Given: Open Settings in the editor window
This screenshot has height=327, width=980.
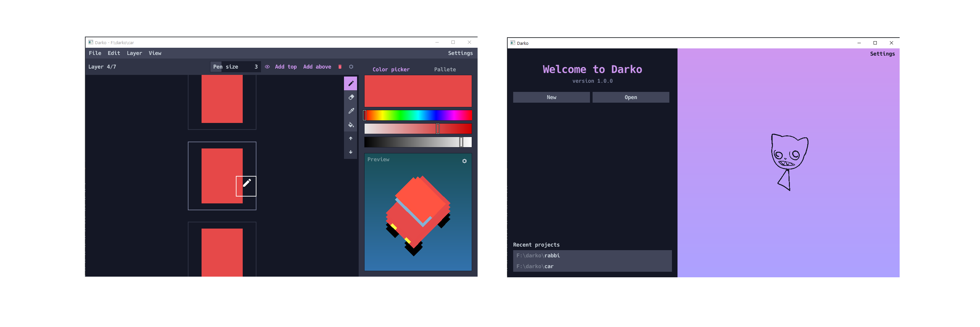Looking at the screenshot, I should (x=460, y=53).
